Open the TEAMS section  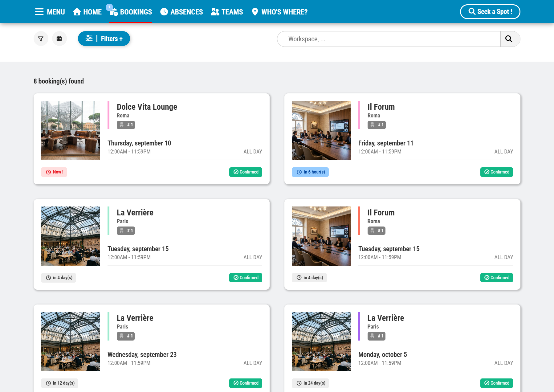[x=227, y=12]
